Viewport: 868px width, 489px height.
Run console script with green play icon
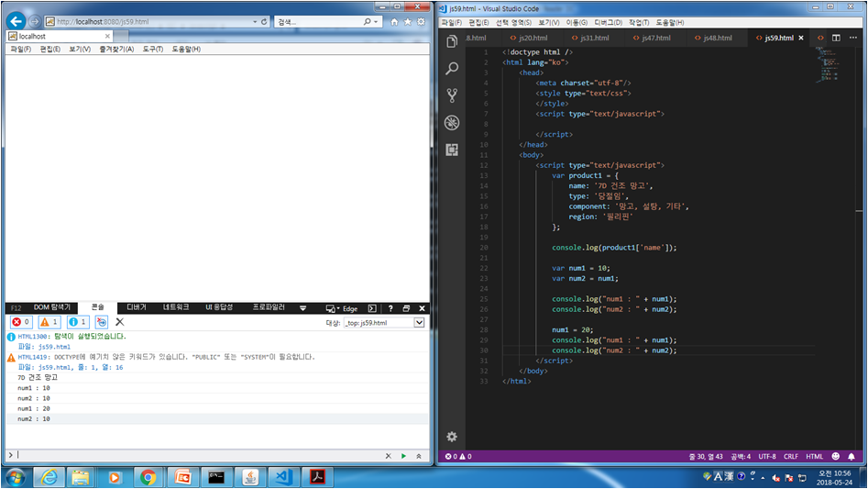(x=403, y=456)
